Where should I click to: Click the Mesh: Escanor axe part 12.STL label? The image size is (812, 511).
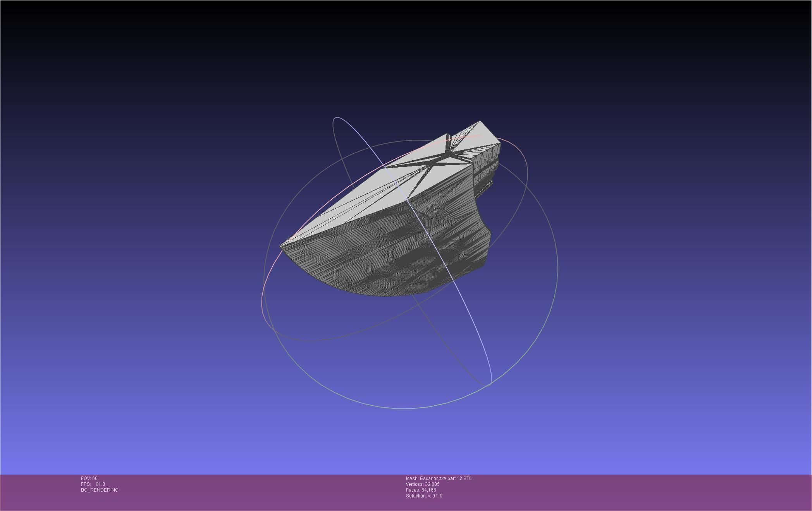coord(439,478)
